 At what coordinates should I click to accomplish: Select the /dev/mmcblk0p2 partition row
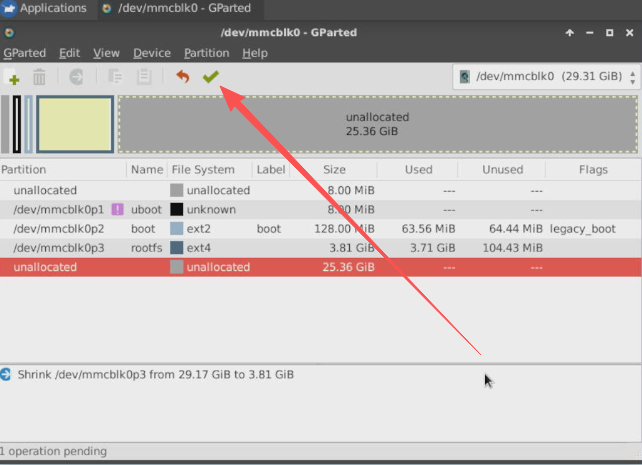tap(321, 229)
